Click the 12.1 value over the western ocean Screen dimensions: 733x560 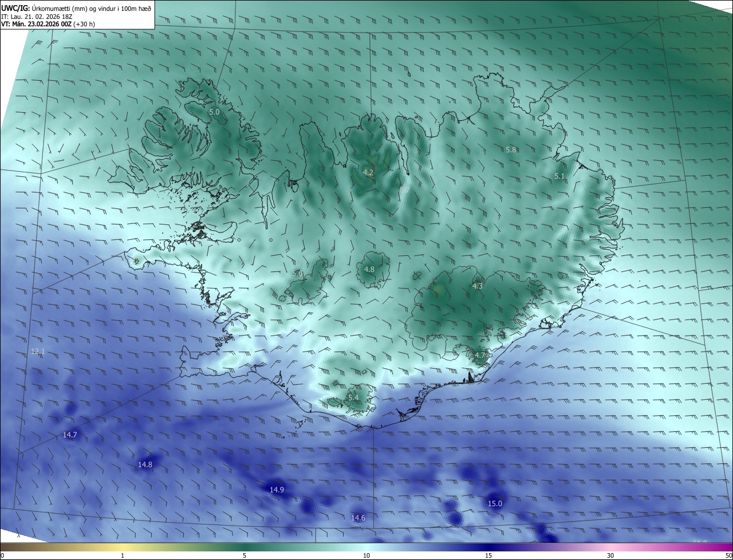click(38, 351)
